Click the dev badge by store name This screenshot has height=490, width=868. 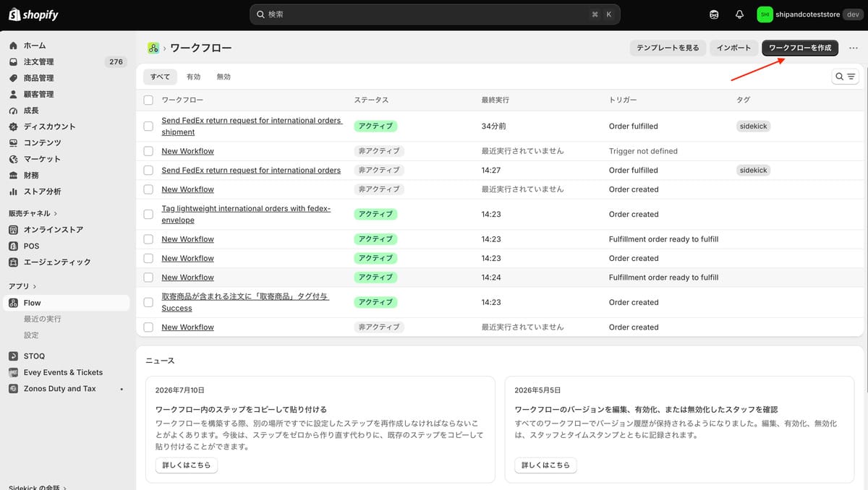click(851, 14)
